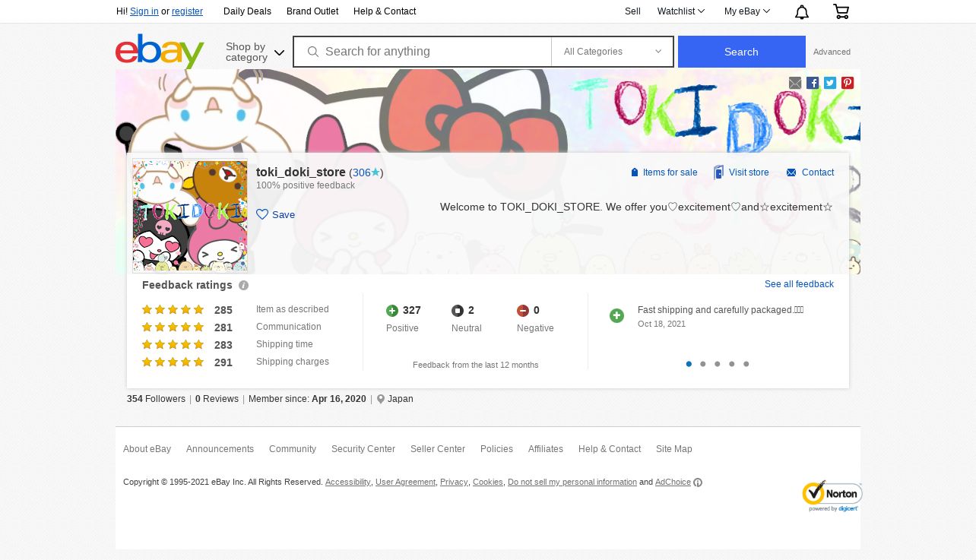
Task: Share profile via email icon
Action: pos(795,83)
